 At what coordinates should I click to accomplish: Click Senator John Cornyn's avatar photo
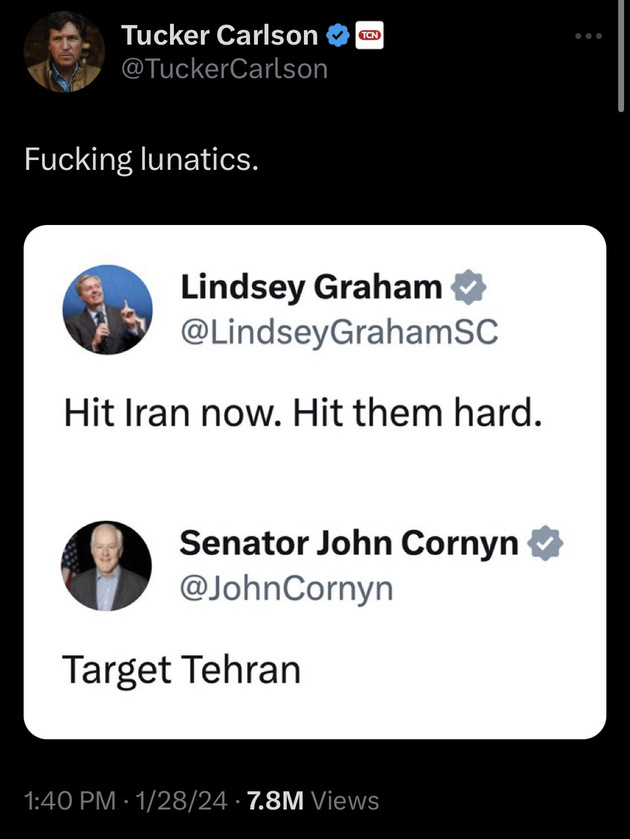tap(106, 566)
